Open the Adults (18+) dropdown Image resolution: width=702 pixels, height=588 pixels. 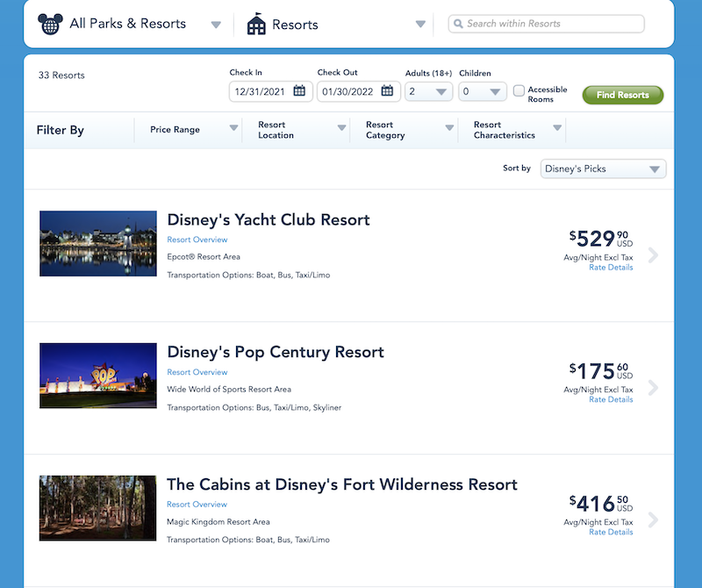point(428,91)
